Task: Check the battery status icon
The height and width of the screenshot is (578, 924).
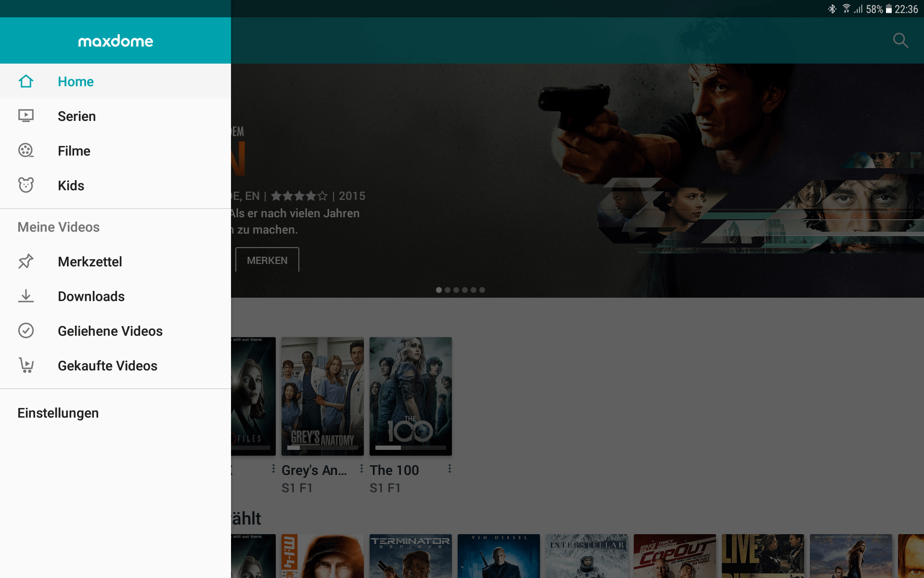Action: pyautogui.click(x=889, y=9)
